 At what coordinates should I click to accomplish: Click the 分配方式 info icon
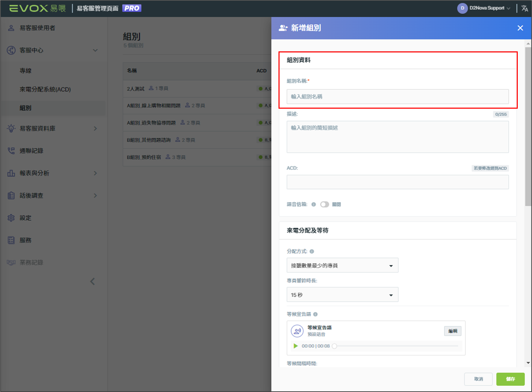[312, 251]
